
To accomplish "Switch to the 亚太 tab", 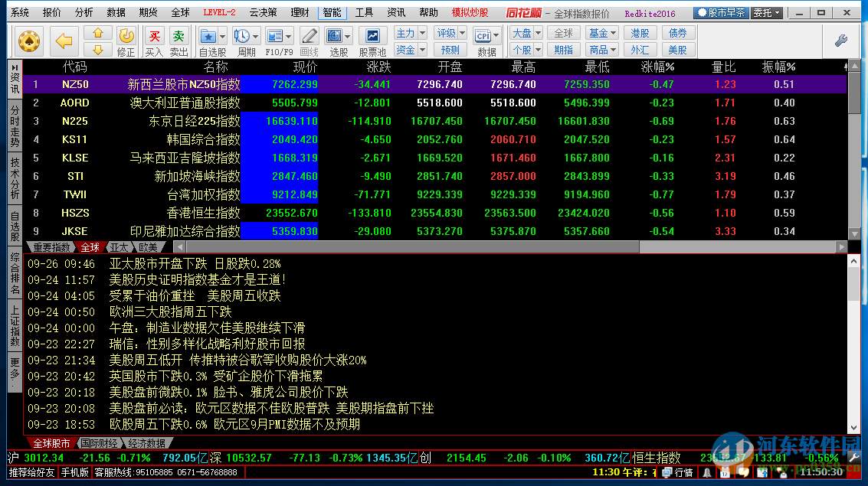I will click(118, 247).
